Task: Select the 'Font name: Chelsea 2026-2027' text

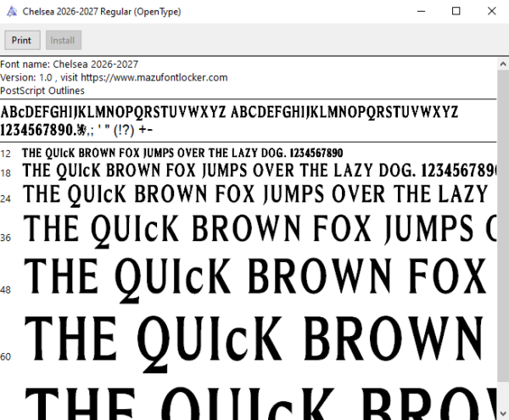Action: click(70, 64)
